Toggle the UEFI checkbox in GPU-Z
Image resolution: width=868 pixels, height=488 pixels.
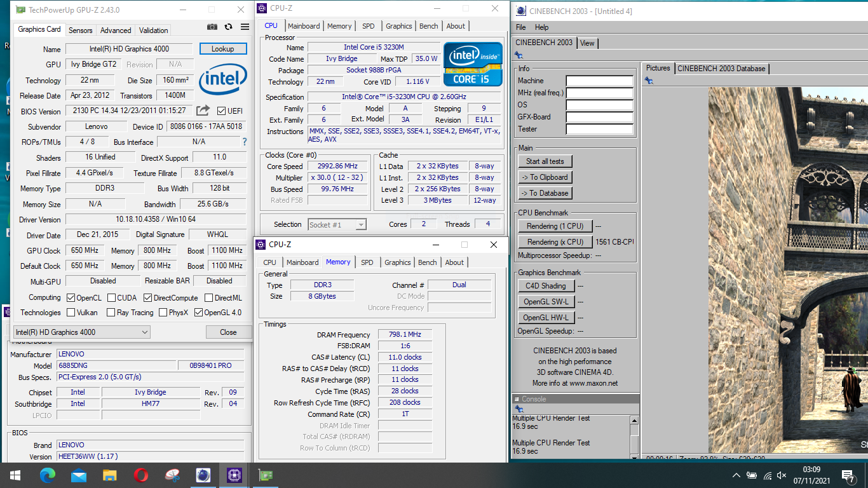click(222, 111)
